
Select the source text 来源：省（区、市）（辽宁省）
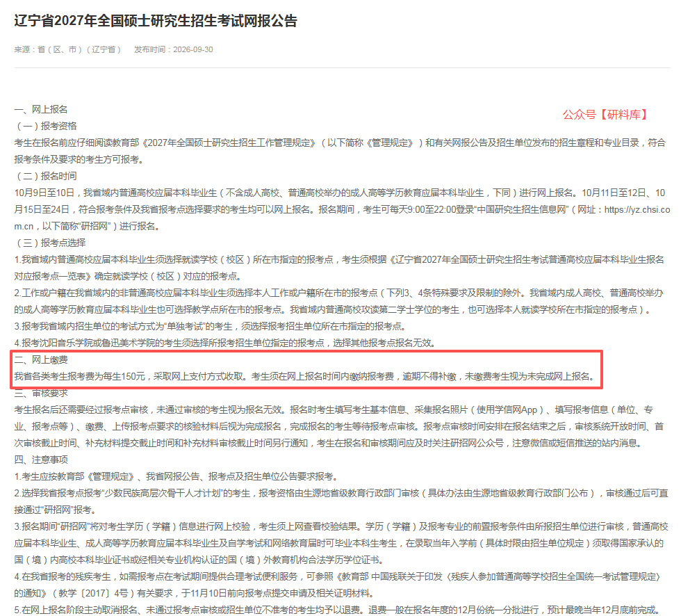[x=68, y=49]
